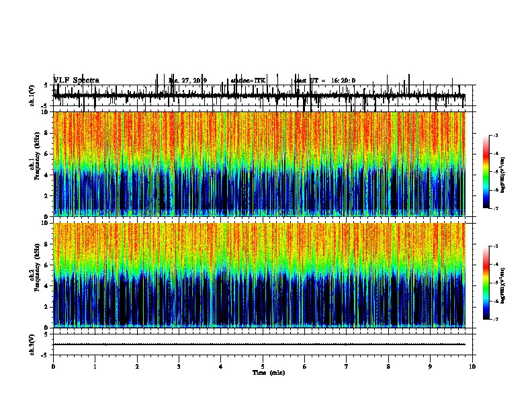Viewport: 532px width, 411px height.
Task: Click the ch.2 colorbar log(PSD) label
Action: (x=503, y=285)
